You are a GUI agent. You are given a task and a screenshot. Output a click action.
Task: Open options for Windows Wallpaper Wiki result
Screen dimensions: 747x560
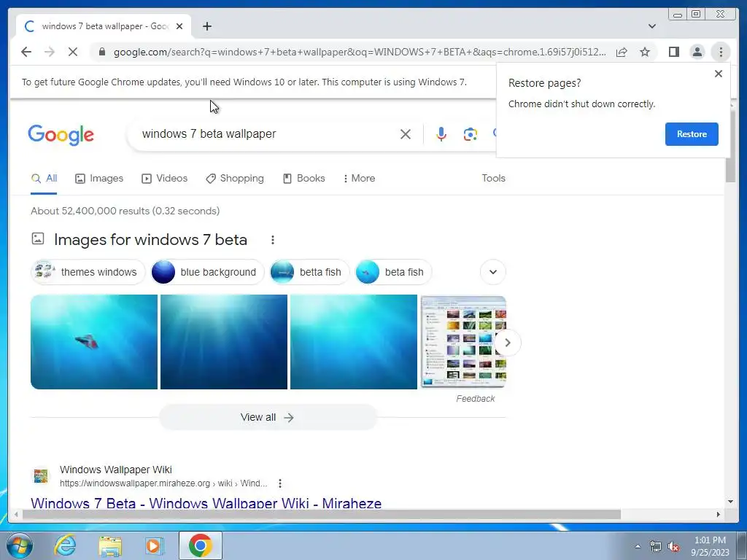[280, 483]
